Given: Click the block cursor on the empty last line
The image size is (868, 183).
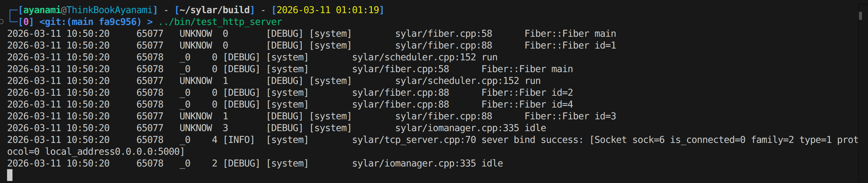Looking at the screenshot, I should 10,175.
